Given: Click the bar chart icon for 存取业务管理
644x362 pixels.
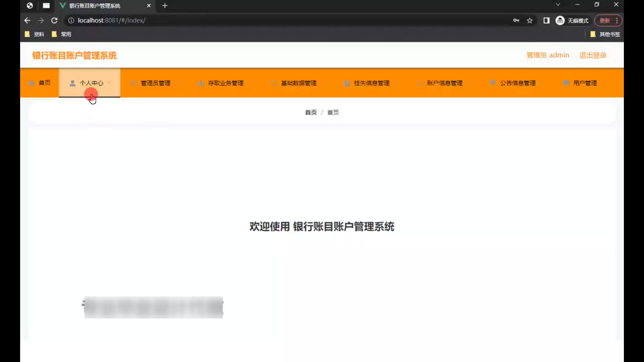Looking at the screenshot, I should (x=201, y=83).
